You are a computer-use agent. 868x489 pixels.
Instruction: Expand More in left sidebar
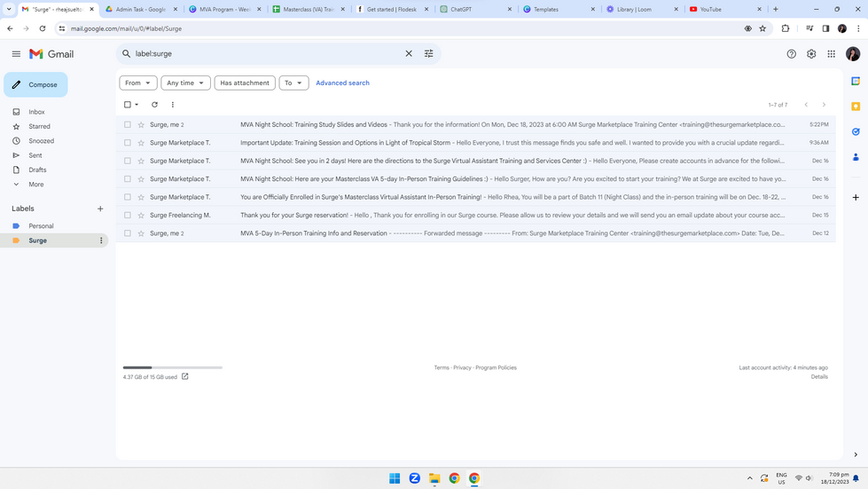click(36, 185)
